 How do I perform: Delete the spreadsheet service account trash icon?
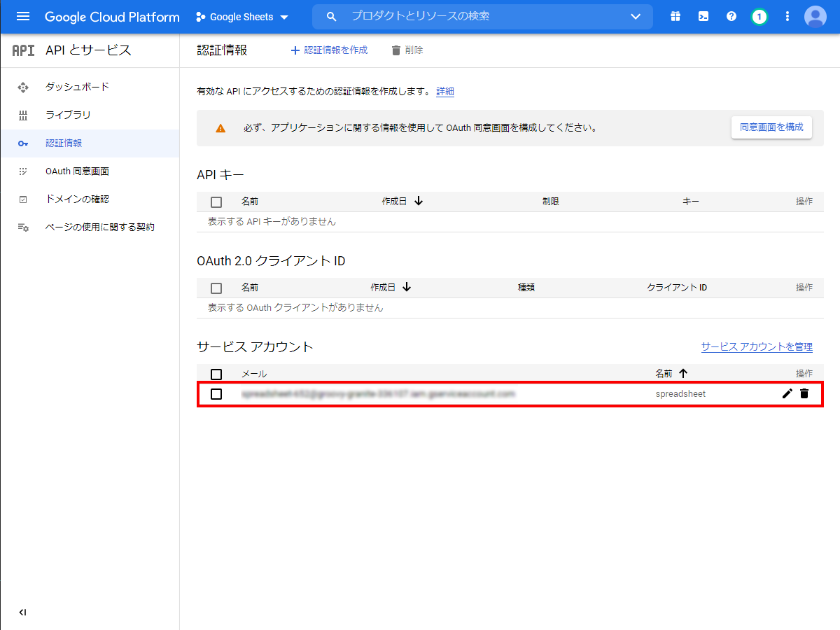pos(804,394)
